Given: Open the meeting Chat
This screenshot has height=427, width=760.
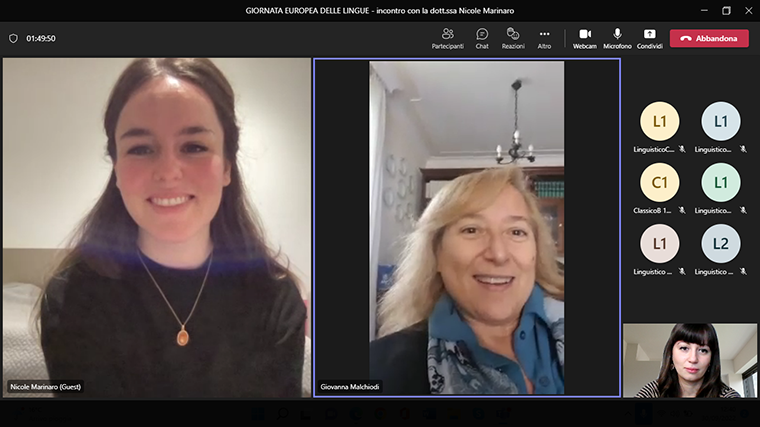Looking at the screenshot, I should coord(482,38).
